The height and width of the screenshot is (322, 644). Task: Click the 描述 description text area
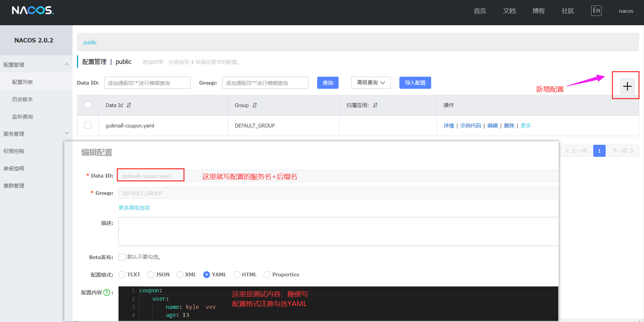point(338,231)
